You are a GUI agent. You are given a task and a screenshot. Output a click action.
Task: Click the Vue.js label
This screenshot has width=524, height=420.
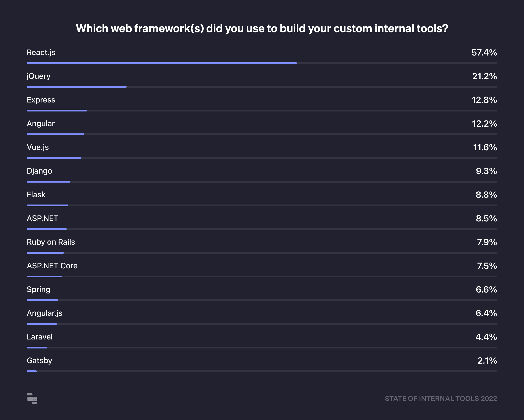click(38, 147)
